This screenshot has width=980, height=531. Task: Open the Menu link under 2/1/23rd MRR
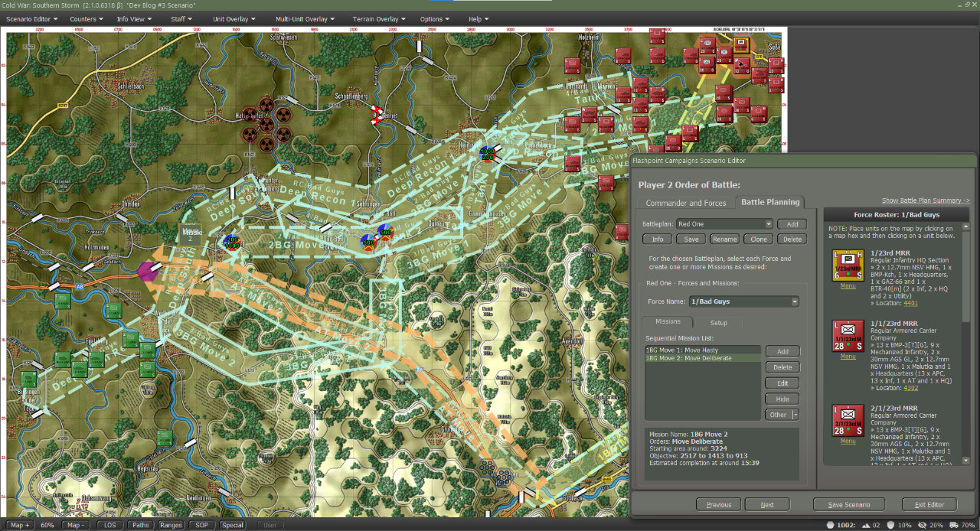(x=848, y=441)
